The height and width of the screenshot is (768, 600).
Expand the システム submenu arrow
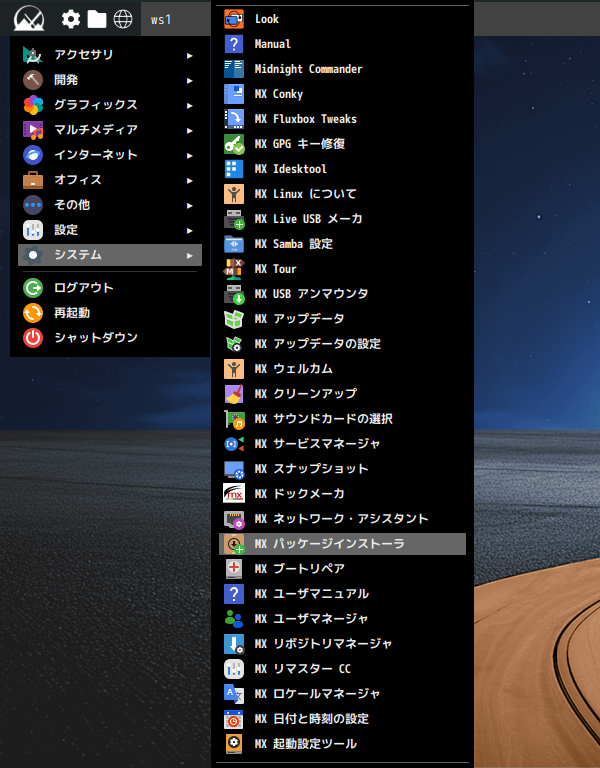190,255
